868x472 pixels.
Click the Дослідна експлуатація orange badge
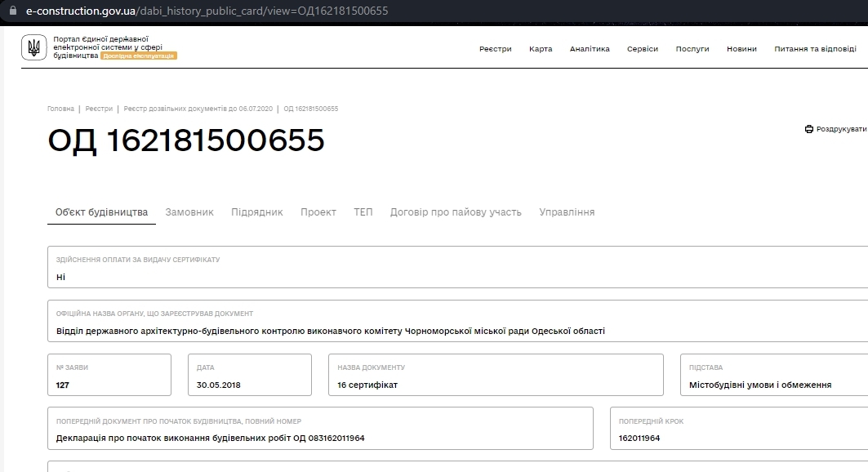[138, 56]
